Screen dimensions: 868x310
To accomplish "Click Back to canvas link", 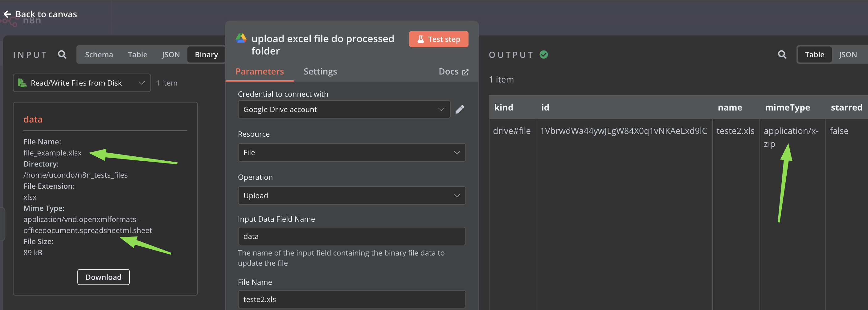I will point(46,14).
